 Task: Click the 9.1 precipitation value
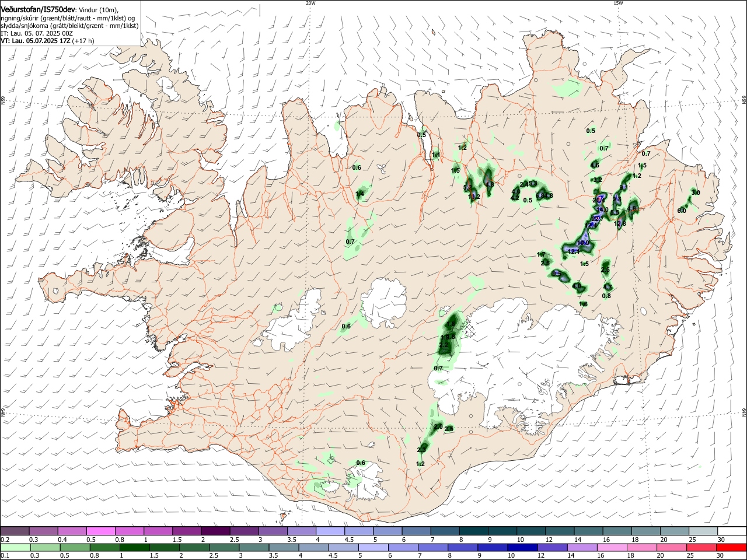[623, 187]
